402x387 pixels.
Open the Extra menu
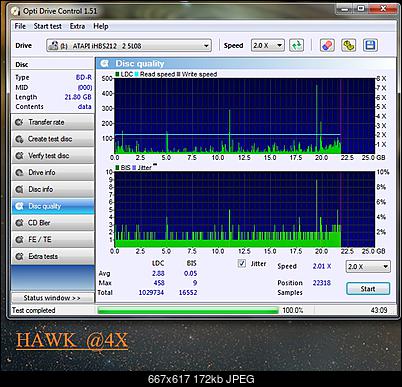click(77, 26)
